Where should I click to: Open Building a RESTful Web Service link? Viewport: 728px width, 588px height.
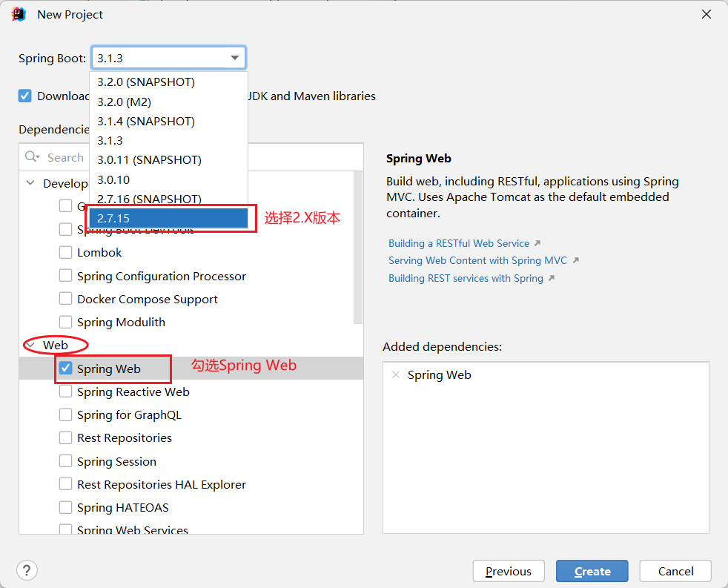[459, 243]
